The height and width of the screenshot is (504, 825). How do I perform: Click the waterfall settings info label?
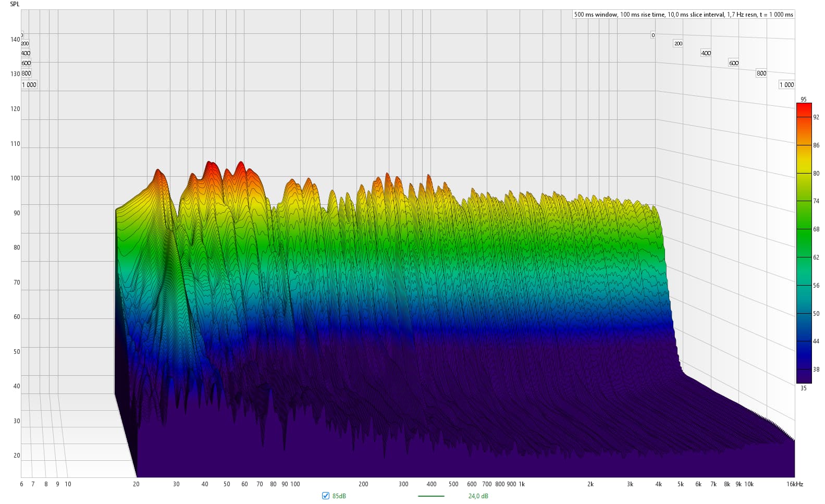tap(683, 15)
